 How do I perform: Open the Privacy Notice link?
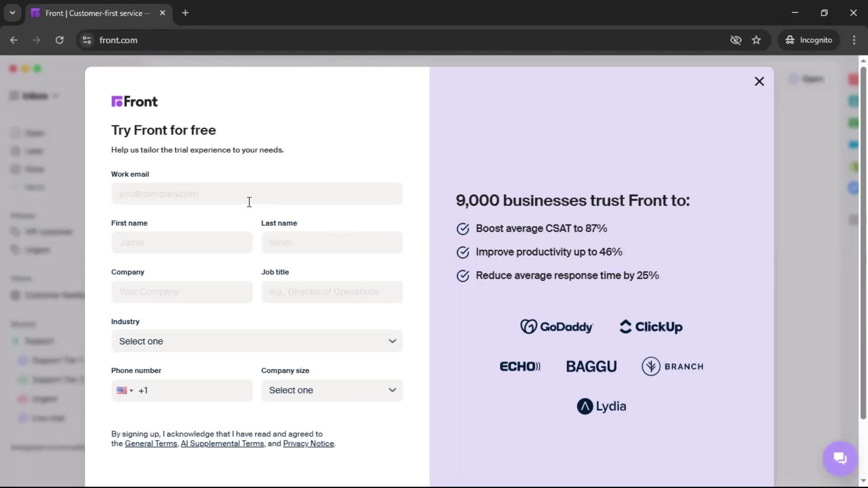[308, 444]
